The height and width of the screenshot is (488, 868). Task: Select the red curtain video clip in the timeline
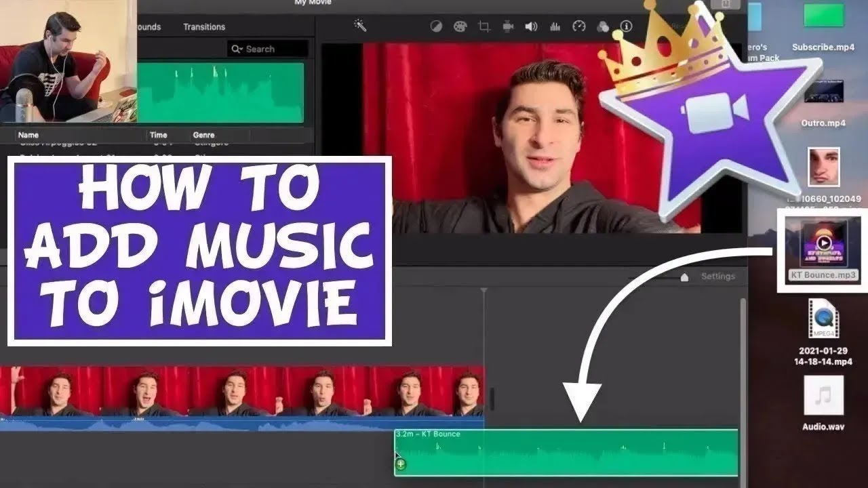[242, 391]
